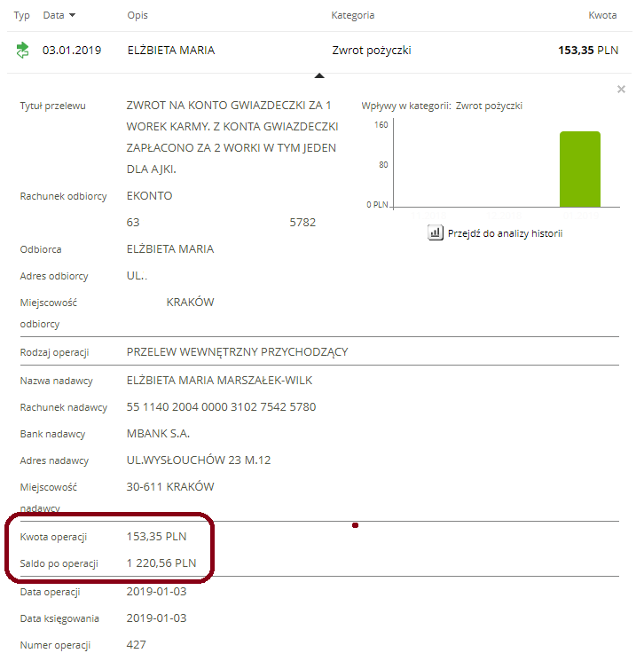Viewport: 644px width, 661px height.
Task: Open Przejdź do analizy historii link
Action: coord(505,233)
